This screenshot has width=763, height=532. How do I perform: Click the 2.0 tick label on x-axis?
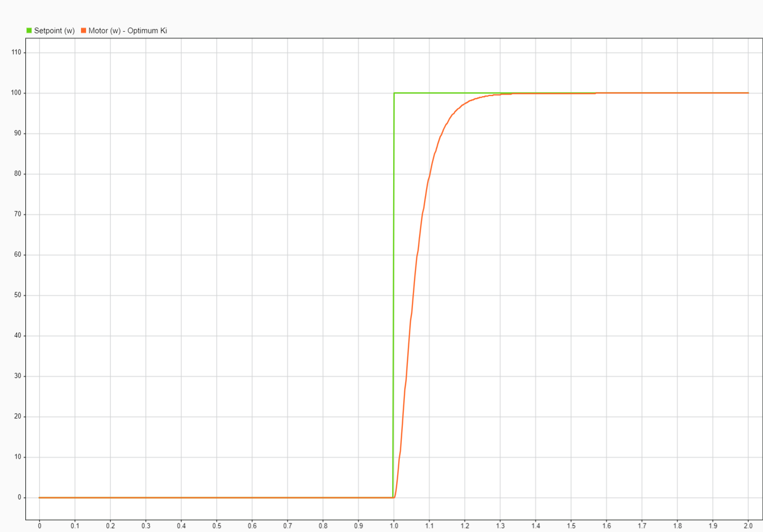[748, 526]
